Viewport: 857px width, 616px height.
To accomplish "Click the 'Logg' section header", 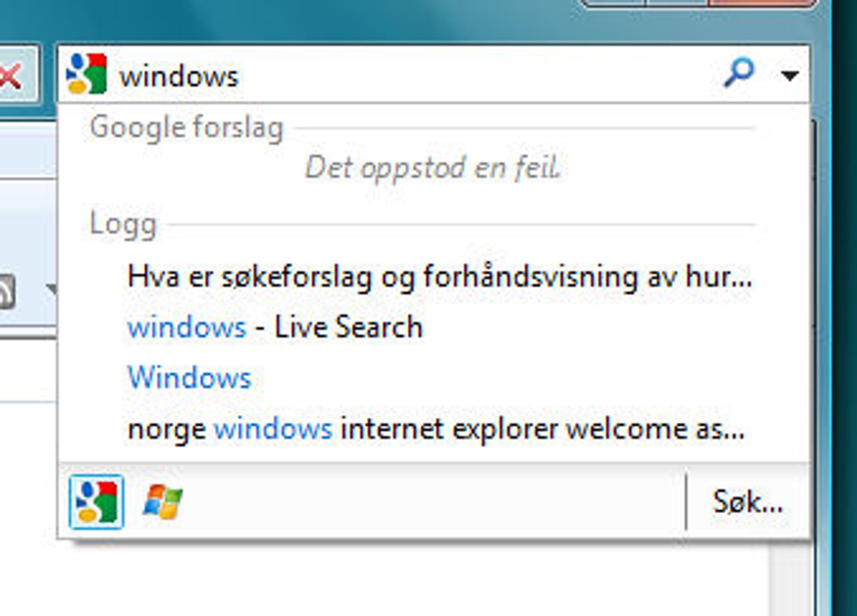I will [123, 224].
